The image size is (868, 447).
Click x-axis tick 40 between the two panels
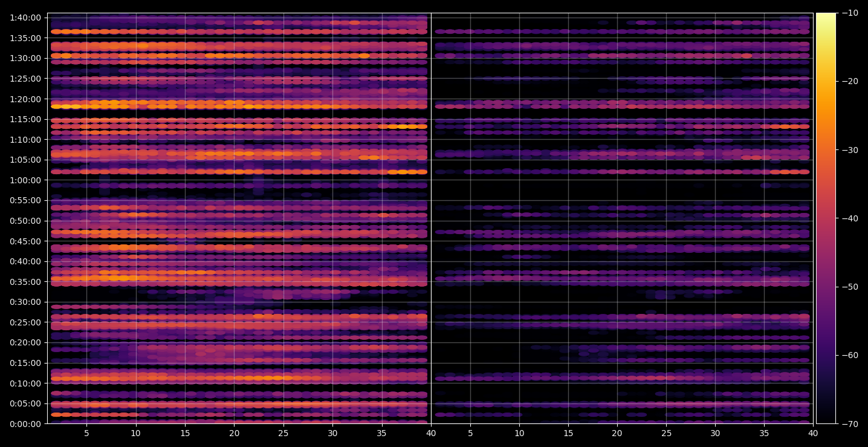[431, 434]
